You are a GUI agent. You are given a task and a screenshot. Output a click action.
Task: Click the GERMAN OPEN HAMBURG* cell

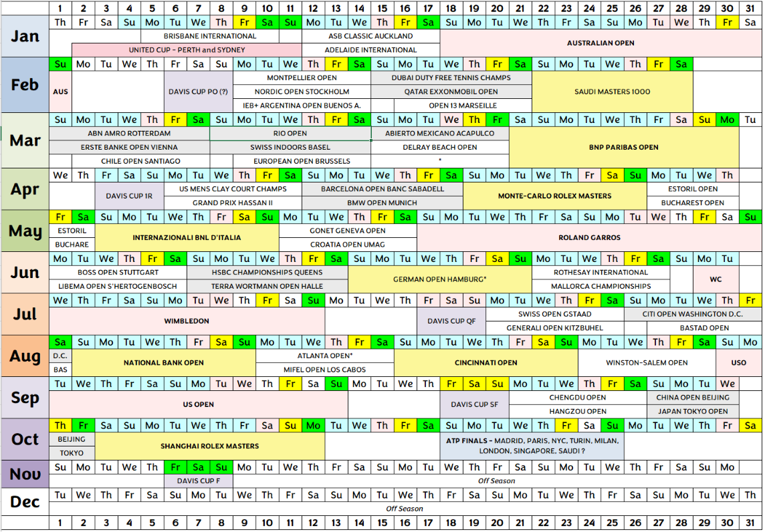440,279
